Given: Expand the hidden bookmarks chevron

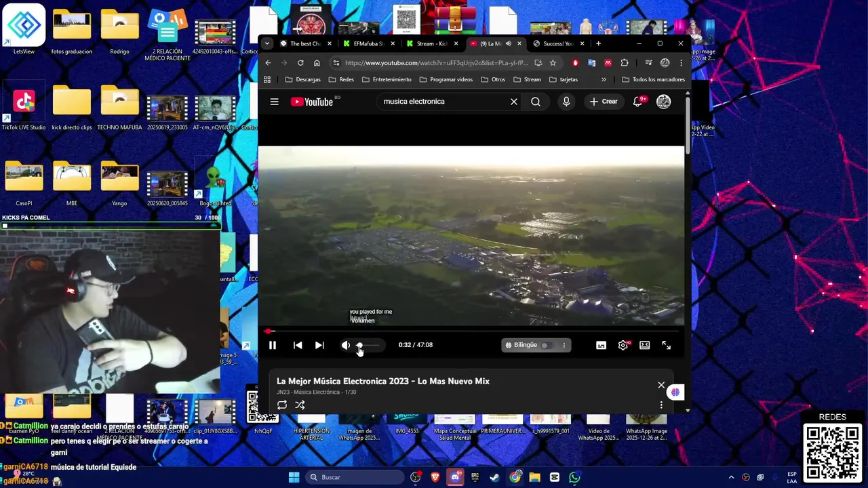Looking at the screenshot, I should point(604,79).
